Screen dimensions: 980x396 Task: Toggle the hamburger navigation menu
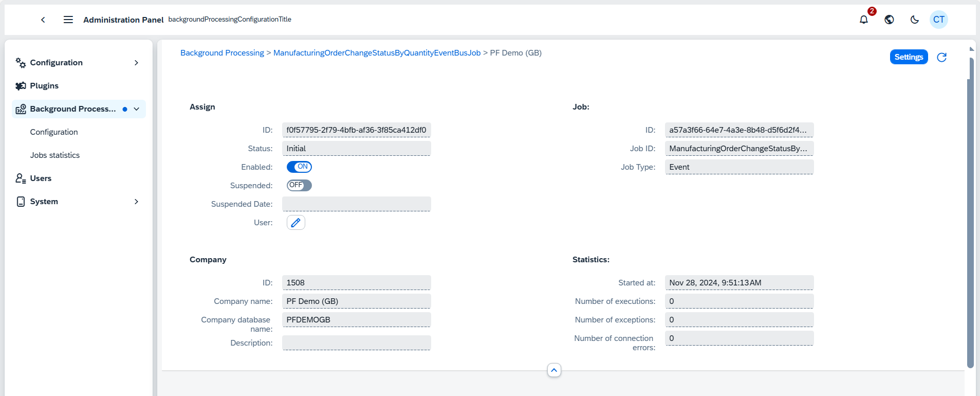(x=68, y=20)
